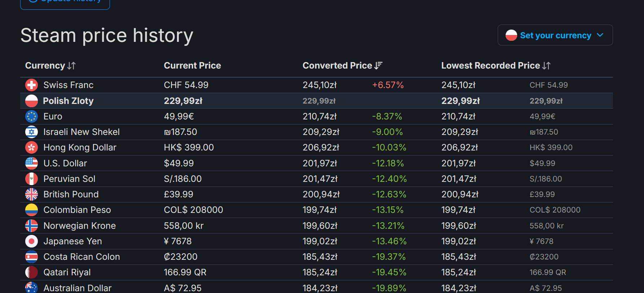The width and height of the screenshot is (644, 293).
Task: Click the Hong Kong Dollar flag icon
Action: (x=31, y=148)
